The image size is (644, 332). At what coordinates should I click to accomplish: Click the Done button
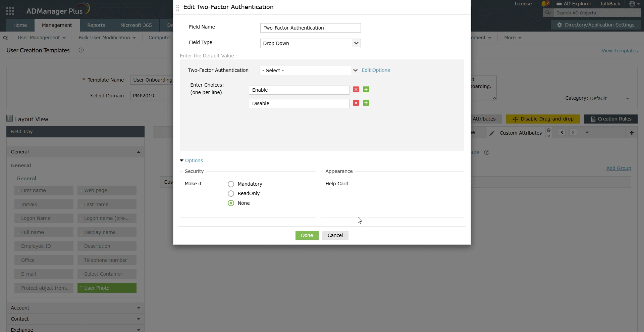307,235
